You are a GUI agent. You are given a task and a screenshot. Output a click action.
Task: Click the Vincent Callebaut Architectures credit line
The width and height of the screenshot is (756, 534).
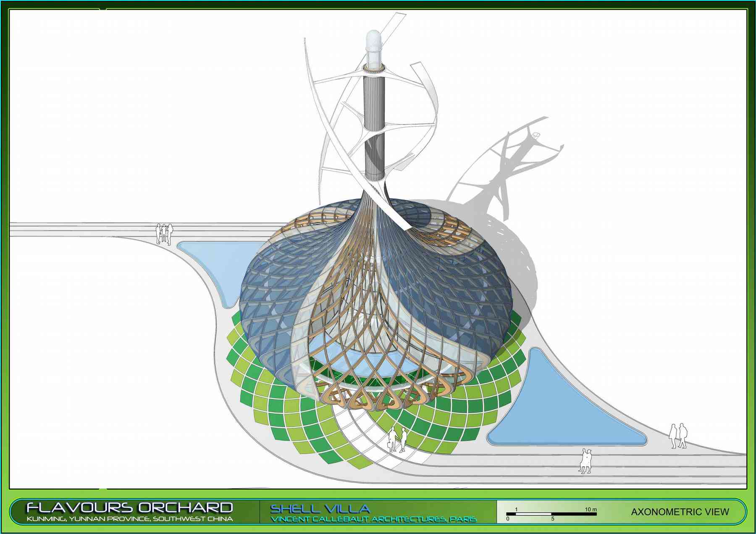point(373,519)
